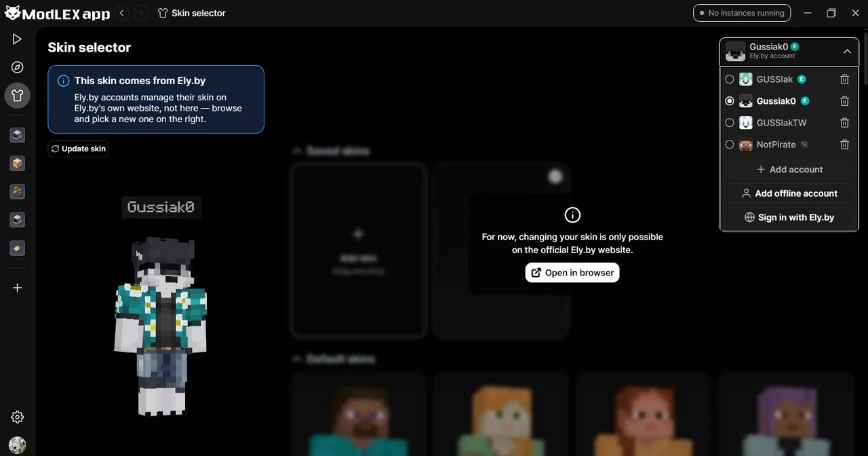868x456 pixels.
Task: Open the compass discover icon in sidebar
Action: (18, 67)
